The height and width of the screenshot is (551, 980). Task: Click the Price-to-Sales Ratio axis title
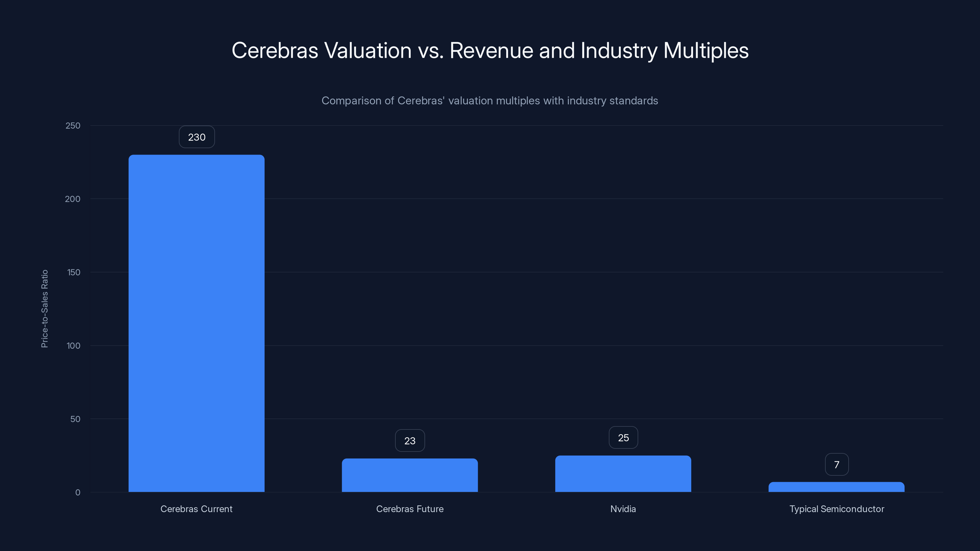tap(44, 309)
